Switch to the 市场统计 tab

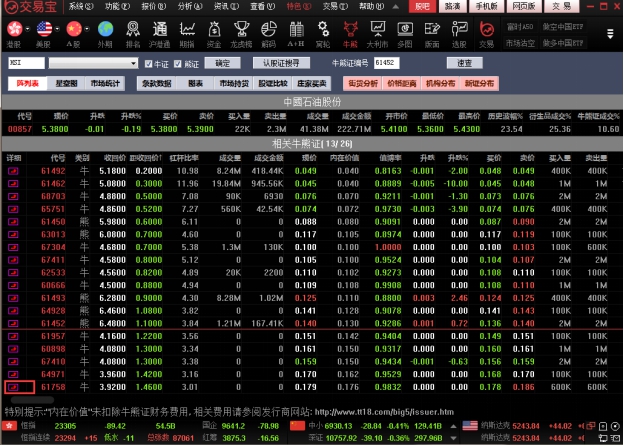[105, 83]
